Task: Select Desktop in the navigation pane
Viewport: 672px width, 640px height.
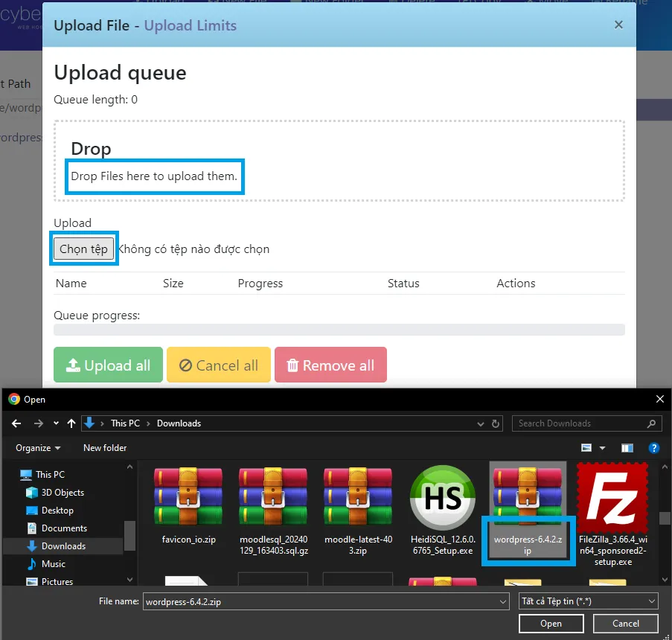Action: point(57,511)
